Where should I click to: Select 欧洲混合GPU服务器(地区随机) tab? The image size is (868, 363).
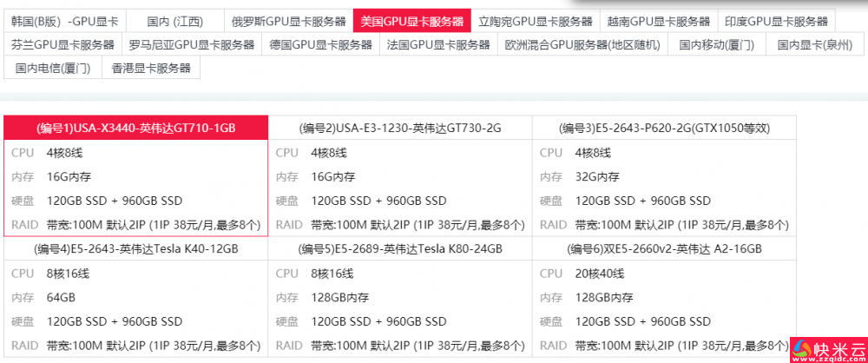tap(583, 45)
